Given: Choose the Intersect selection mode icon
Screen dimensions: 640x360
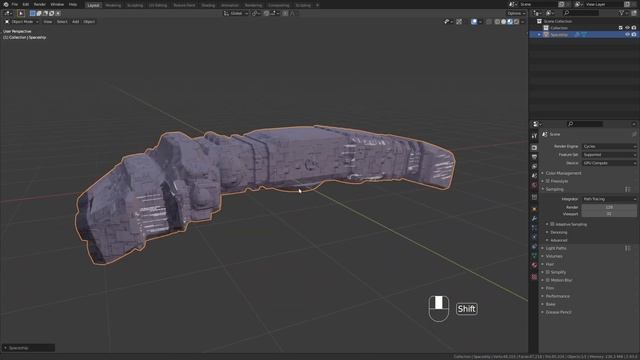Looking at the screenshot, I should tap(58, 13).
